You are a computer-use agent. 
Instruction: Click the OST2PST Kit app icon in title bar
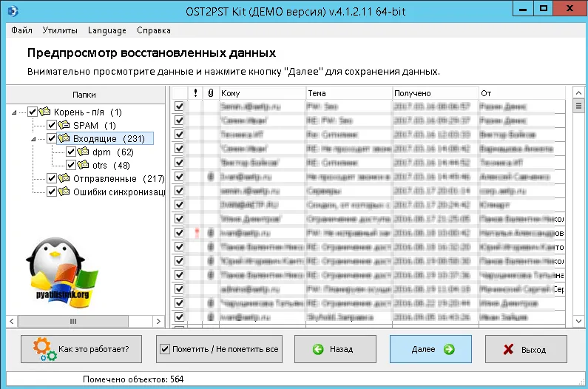tap(13, 11)
